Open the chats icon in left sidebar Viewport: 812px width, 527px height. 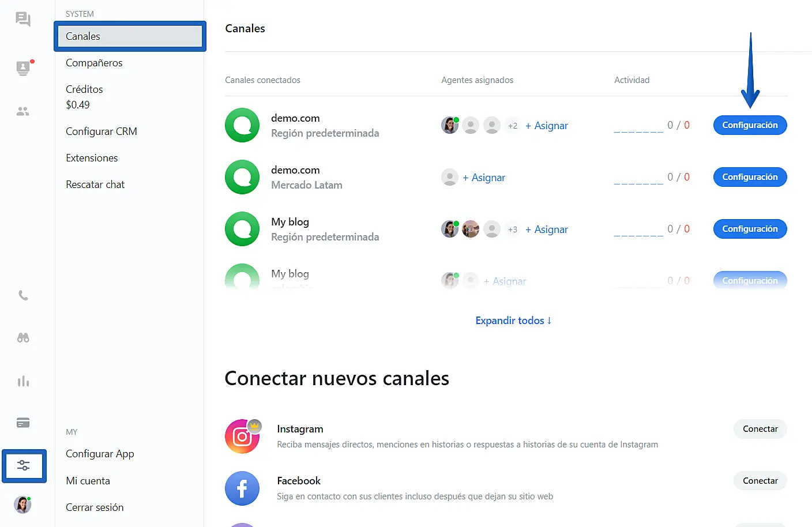[23, 19]
